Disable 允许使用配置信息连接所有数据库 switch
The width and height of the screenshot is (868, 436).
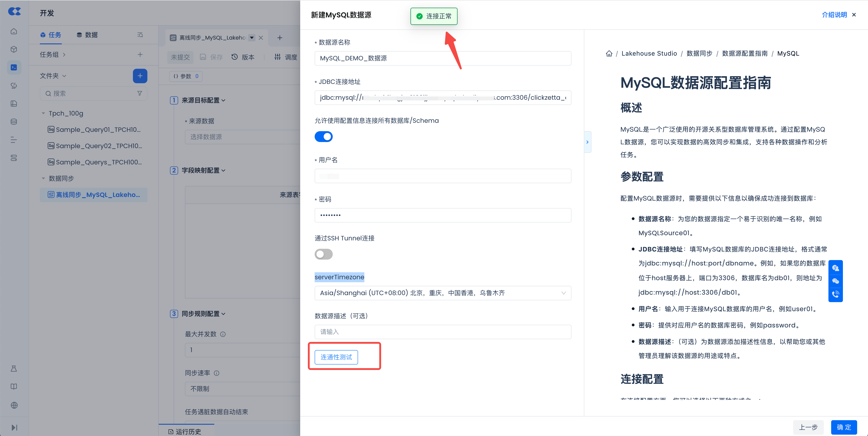pyautogui.click(x=323, y=137)
